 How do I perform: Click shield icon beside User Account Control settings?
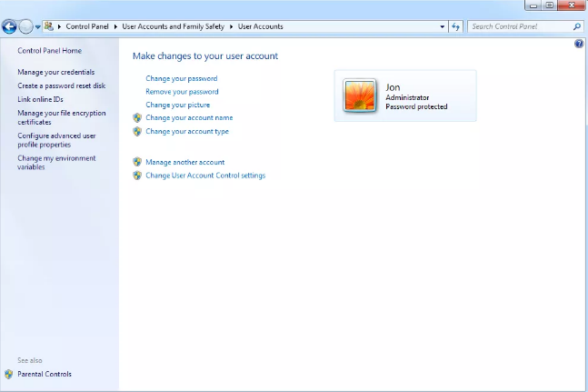(x=137, y=176)
